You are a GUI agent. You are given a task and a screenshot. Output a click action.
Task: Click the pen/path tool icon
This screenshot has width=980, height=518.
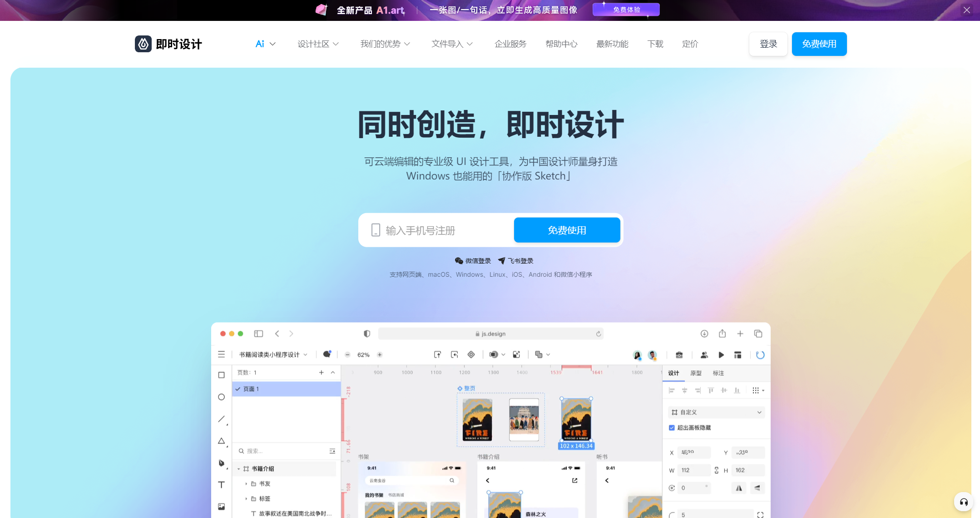coord(222,462)
